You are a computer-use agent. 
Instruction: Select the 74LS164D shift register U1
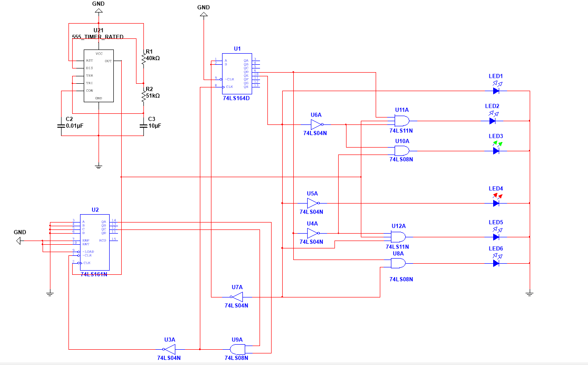pos(237,74)
